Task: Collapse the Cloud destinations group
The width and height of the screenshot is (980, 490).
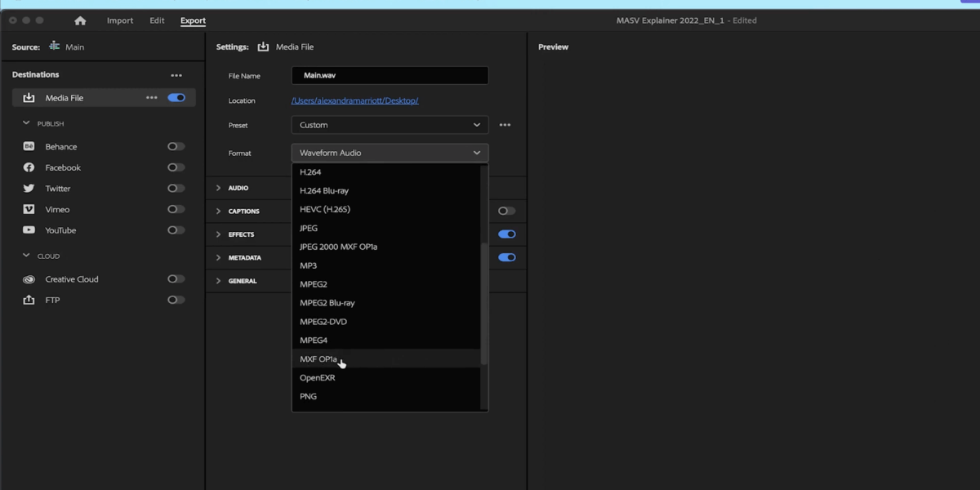Action: coord(26,256)
